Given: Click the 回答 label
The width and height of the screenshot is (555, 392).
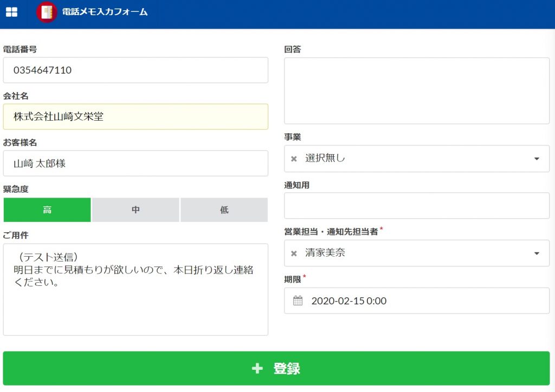Looking at the screenshot, I should 292,49.
